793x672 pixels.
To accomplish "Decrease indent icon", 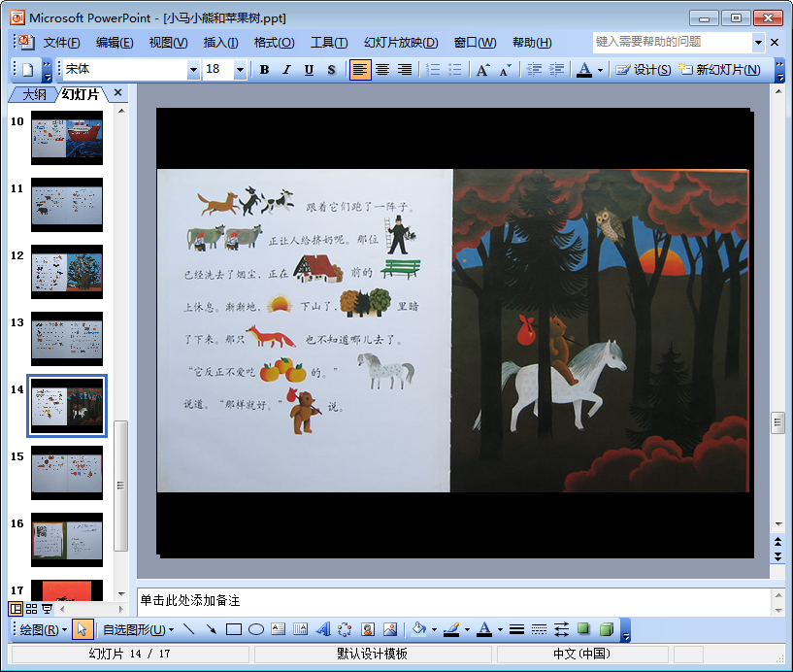I will click(534, 70).
